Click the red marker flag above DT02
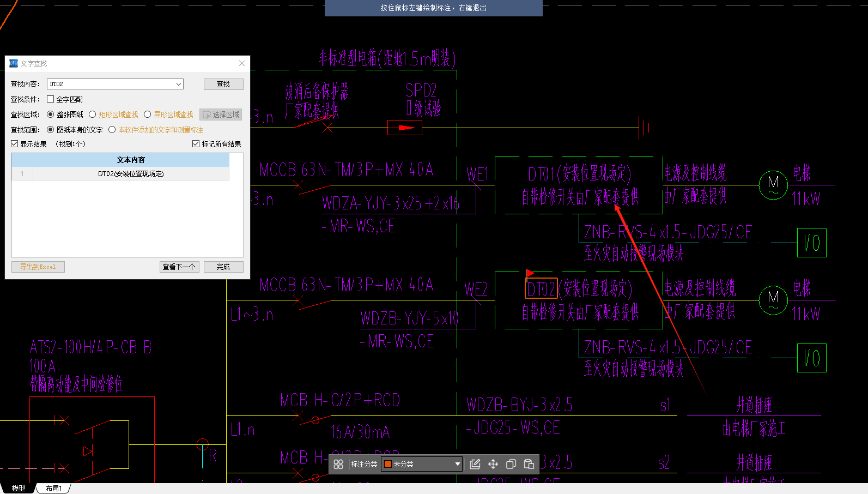Image resolution: width=868 pixels, height=494 pixels. 530,273
